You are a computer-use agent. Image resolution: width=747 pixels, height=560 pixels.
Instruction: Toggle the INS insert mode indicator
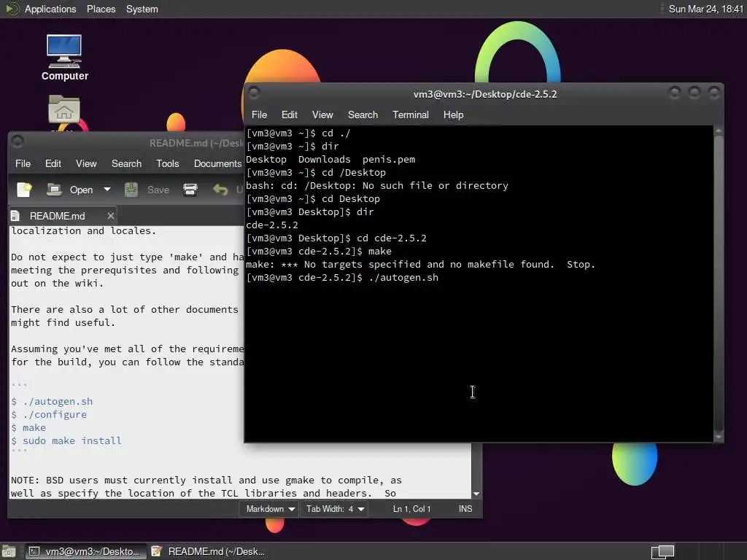[465, 509]
